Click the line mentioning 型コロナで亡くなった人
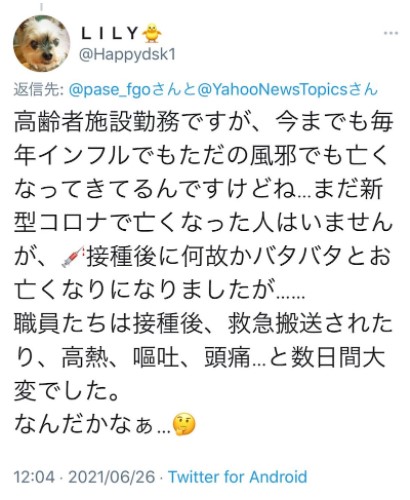This screenshot has width=410, height=500. tap(203, 223)
